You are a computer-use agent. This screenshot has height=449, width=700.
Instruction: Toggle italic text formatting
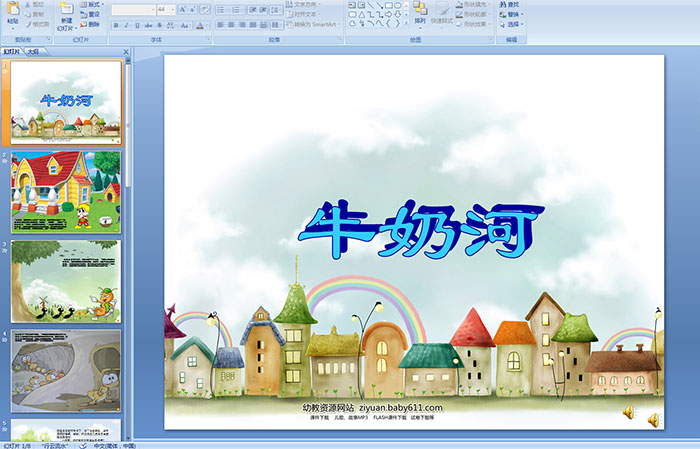[x=128, y=25]
